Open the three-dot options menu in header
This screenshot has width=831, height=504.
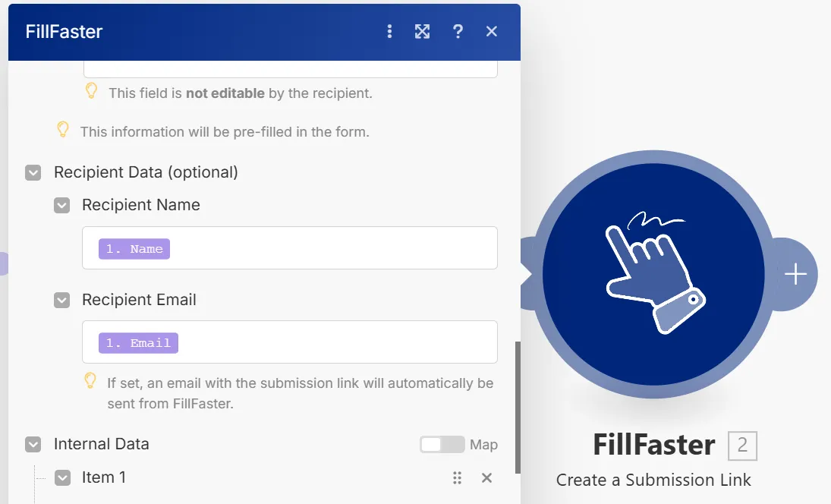coord(389,31)
